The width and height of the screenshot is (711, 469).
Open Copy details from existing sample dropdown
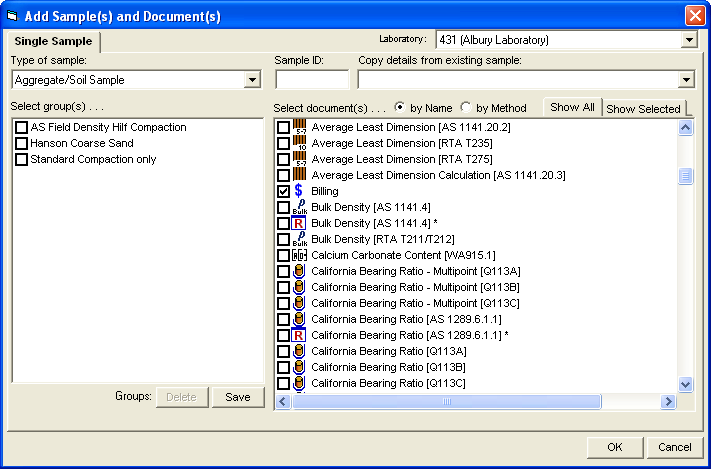[x=686, y=80]
